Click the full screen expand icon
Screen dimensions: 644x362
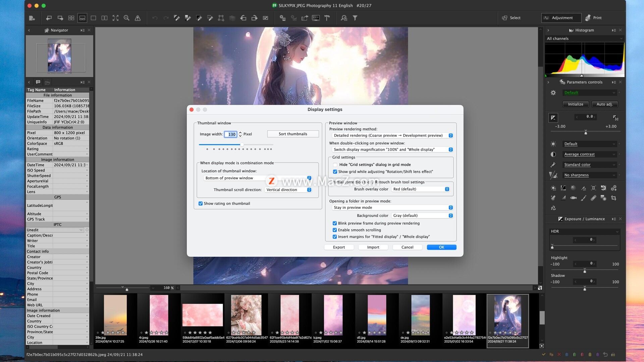coord(116,18)
